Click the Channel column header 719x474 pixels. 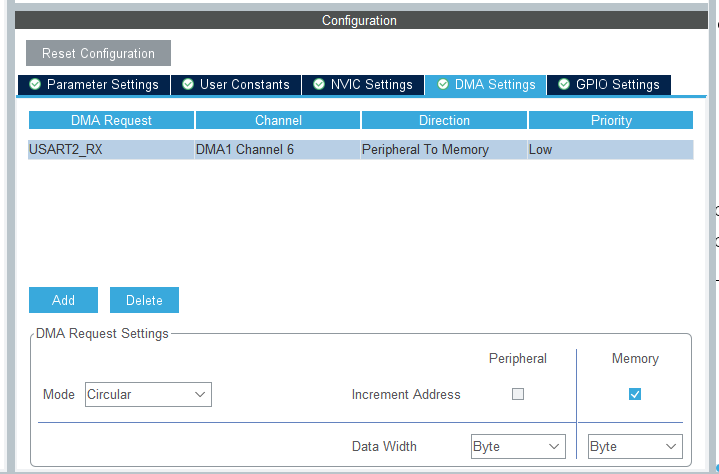point(278,120)
